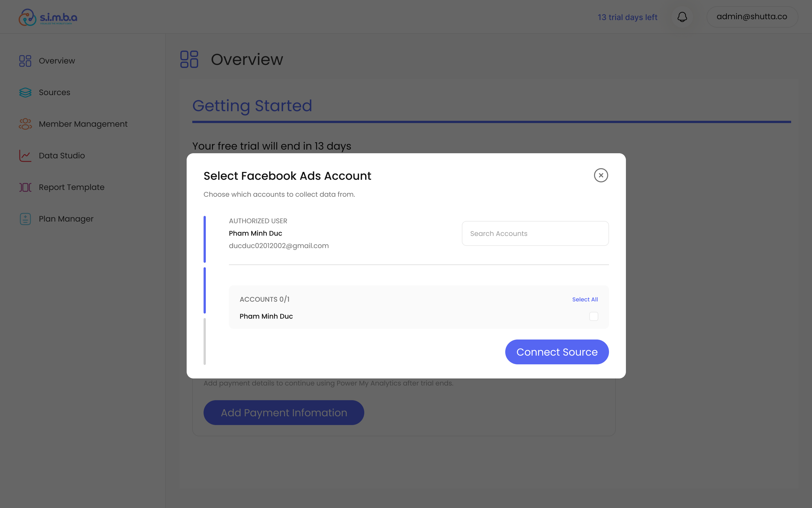Click the Connect Source button
The width and height of the screenshot is (812, 508).
[557, 352]
